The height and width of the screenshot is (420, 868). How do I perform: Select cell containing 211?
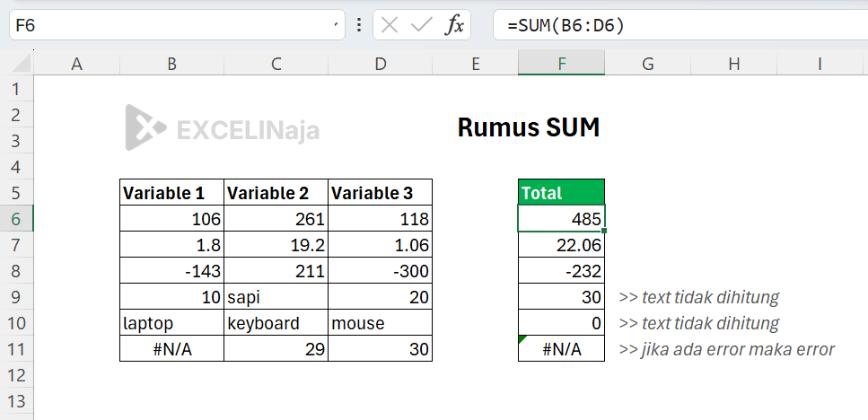(276, 271)
